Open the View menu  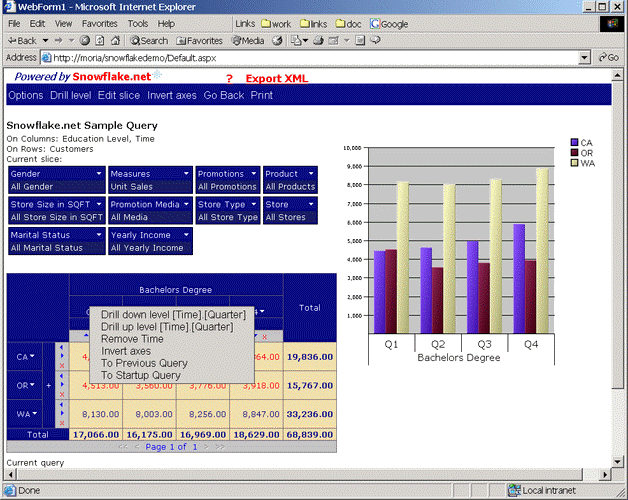click(x=63, y=24)
